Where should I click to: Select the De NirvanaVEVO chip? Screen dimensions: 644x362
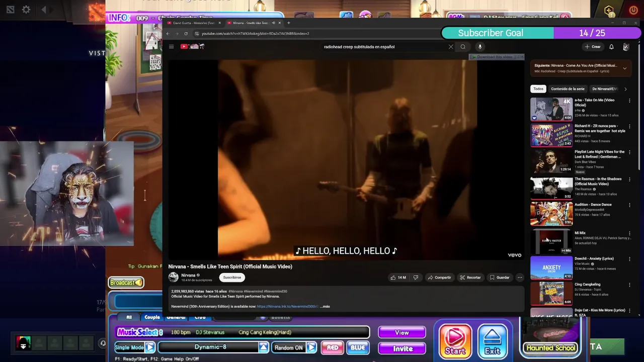pyautogui.click(x=604, y=89)
